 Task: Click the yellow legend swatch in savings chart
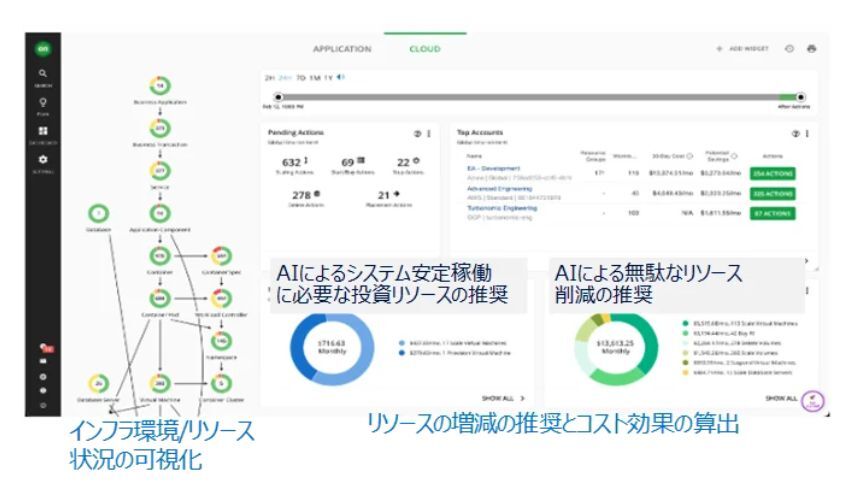point(685,373)
